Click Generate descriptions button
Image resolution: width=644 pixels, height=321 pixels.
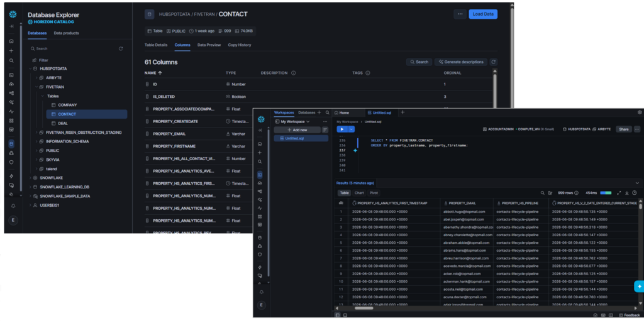[461, 62]
